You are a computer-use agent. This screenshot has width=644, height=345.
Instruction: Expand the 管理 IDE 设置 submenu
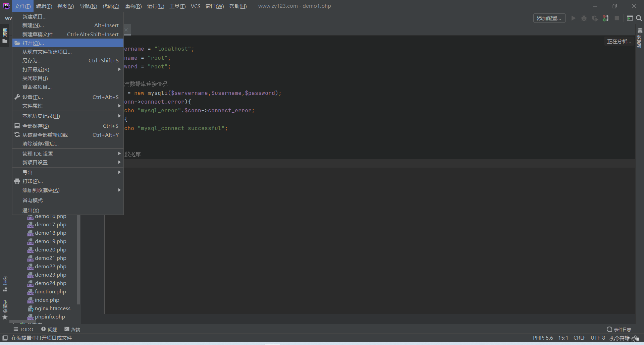(x=68, y=154)
